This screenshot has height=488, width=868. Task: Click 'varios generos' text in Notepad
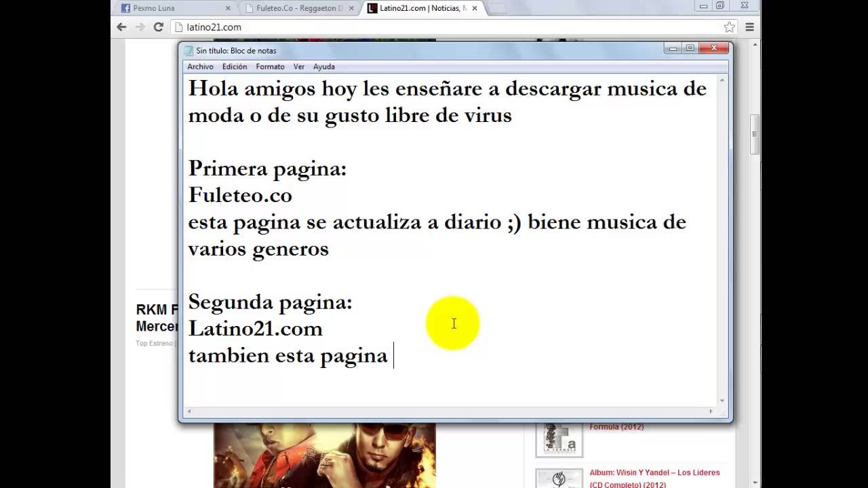click(258, 249)
